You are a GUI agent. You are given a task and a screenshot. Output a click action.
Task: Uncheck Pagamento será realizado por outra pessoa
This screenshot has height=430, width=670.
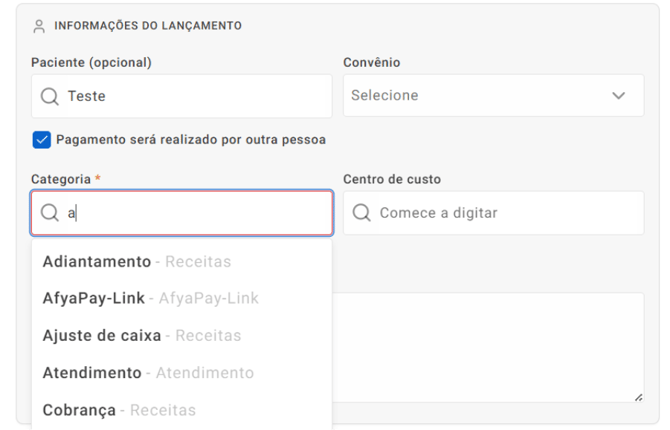tap(41, 140)
